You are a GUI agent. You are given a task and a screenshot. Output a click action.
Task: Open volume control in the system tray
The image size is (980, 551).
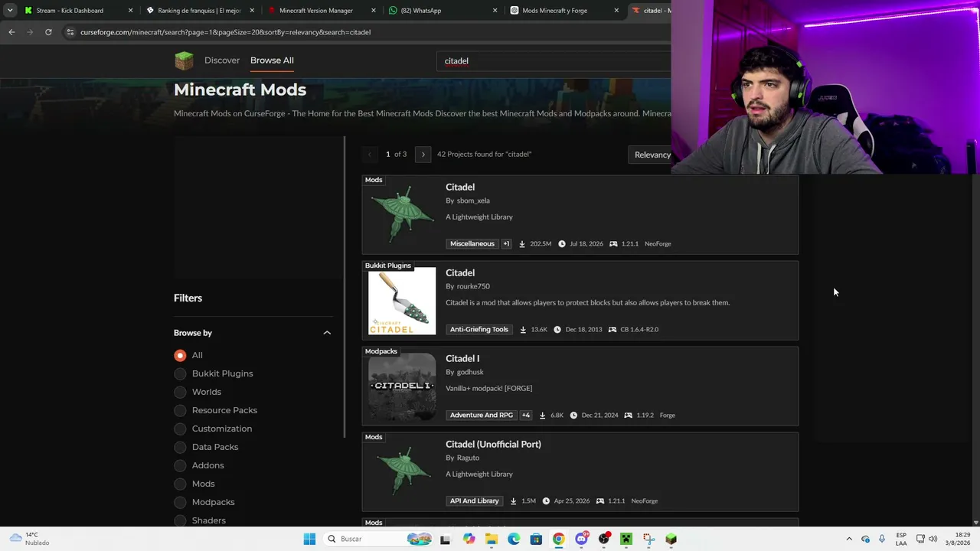(x=933, y=539)
